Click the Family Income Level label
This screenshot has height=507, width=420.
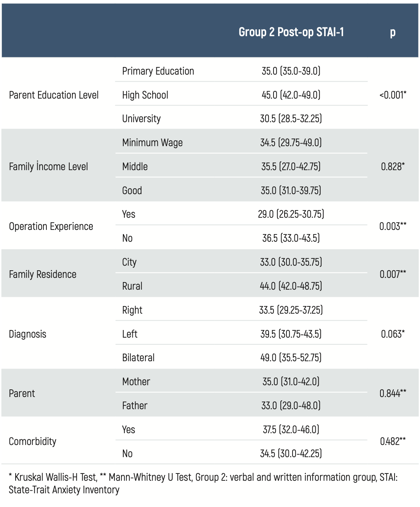[x=48, y=166]
